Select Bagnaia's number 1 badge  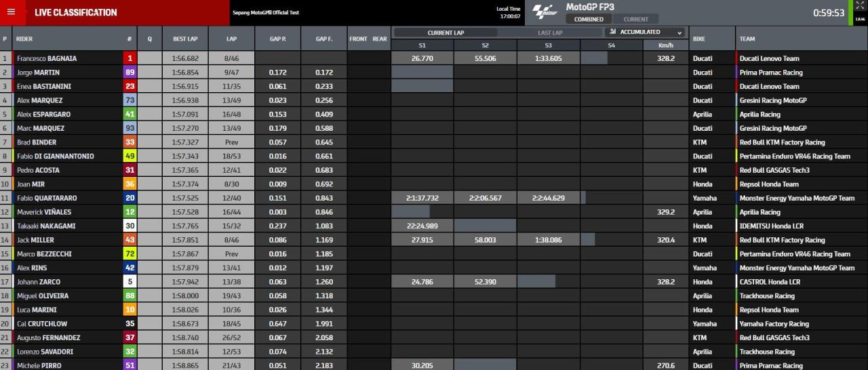130,58
